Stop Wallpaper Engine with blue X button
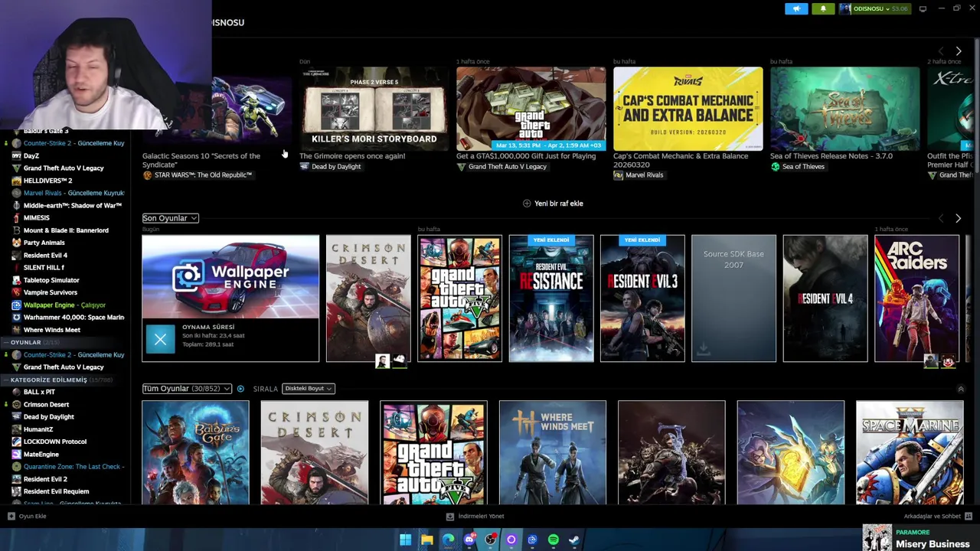The height and width of the screenshot is (551, 980). (x=160, y=340)
